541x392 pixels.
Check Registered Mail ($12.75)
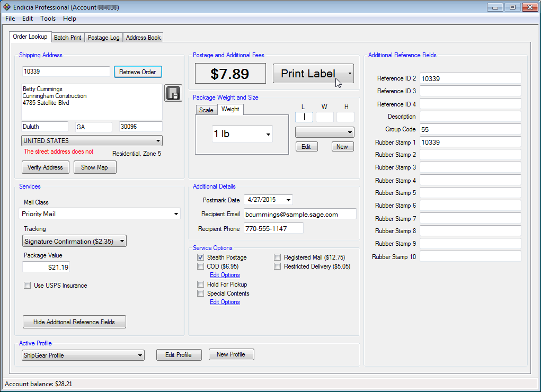tap(278, 257)
